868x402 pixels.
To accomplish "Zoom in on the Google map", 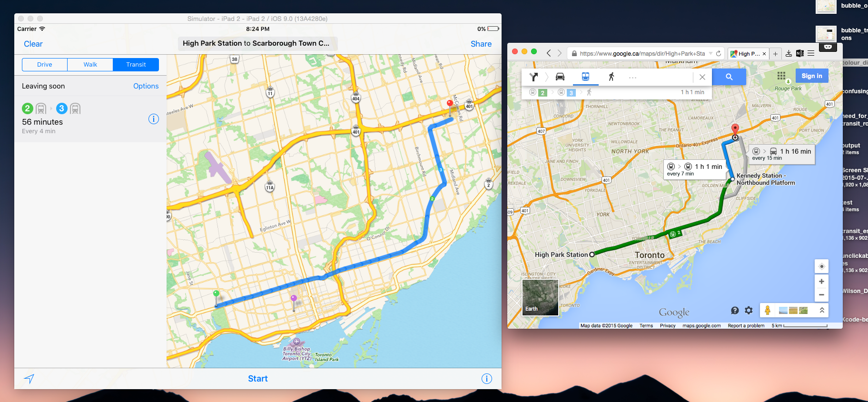I will pos(821,282).
